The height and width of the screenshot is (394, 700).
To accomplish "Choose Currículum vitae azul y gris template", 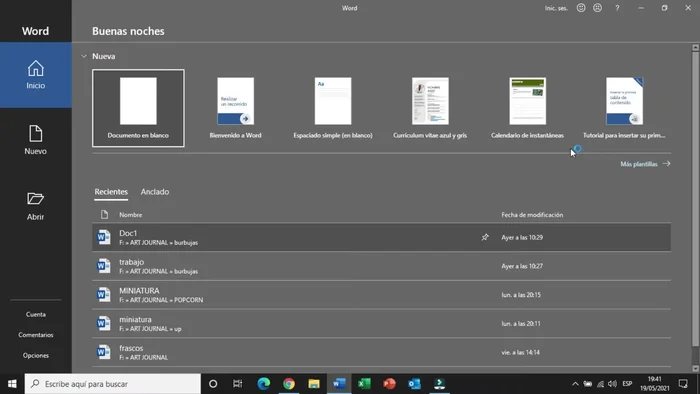I will tap(430, 108).
